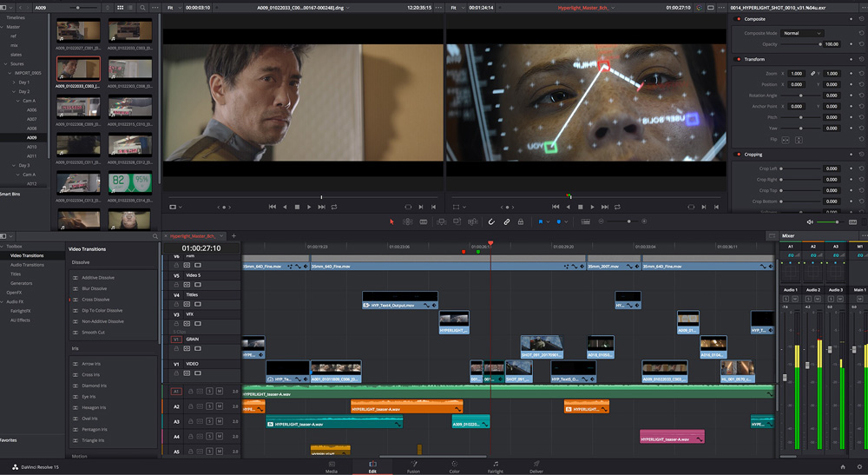Reset the Transform section in Inspector

(x=860, y=59)
